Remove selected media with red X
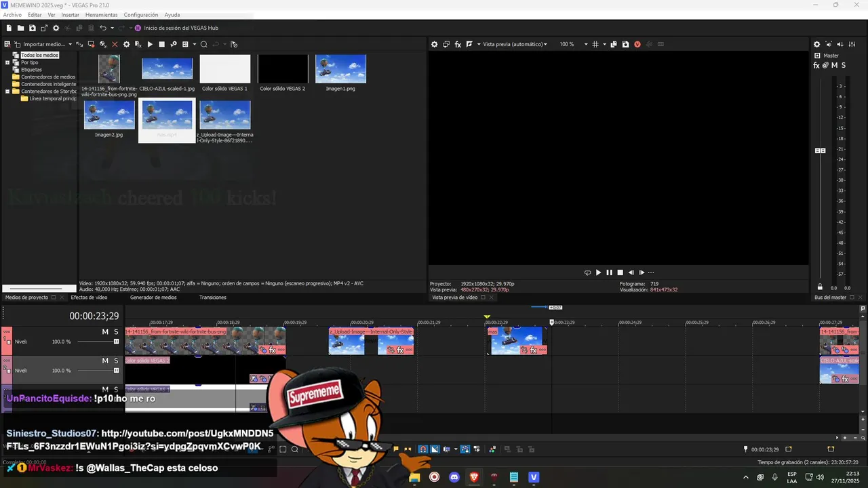The image size is (868, 488). tap(115, 44)
